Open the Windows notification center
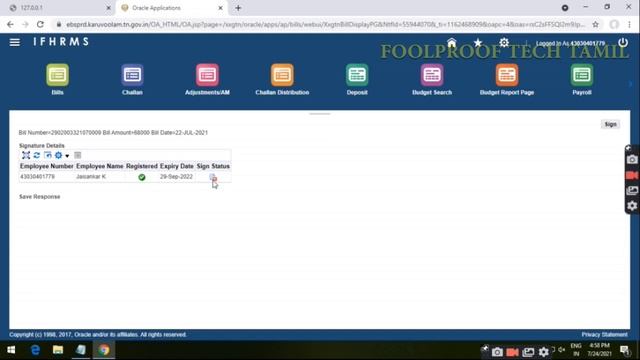Viewport: 640px width, 360px height. [624, 350]
